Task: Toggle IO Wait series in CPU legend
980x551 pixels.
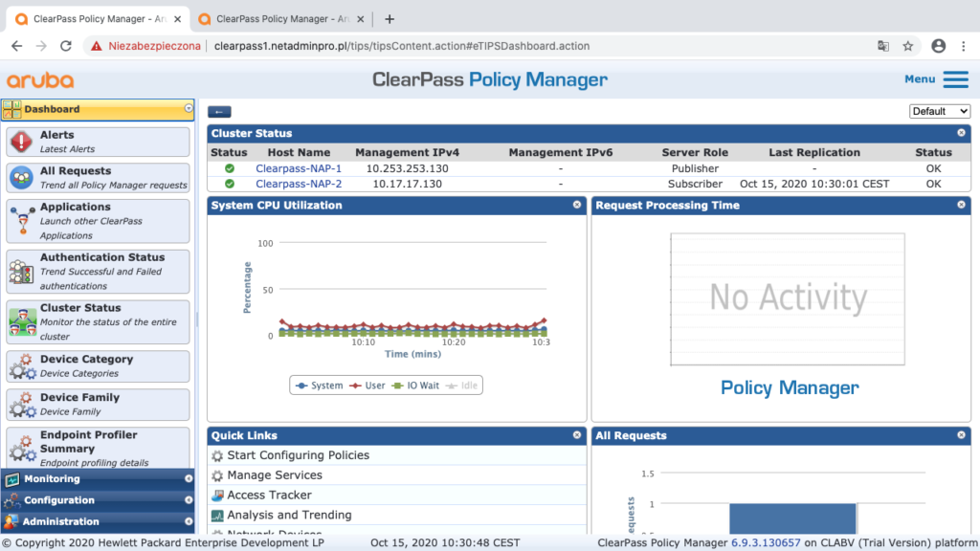Action: tap(415, 386)
